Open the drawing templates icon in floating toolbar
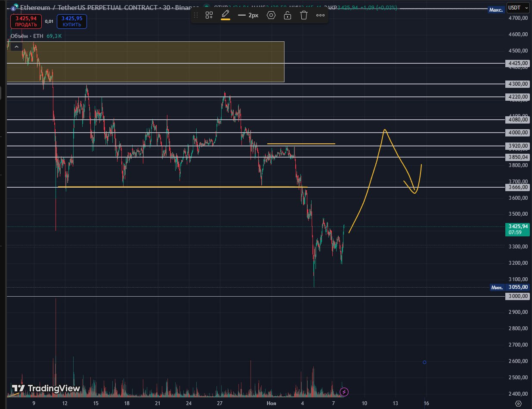Screen dimensions: 532x409 pyautogui.click(x=209, y=15)
